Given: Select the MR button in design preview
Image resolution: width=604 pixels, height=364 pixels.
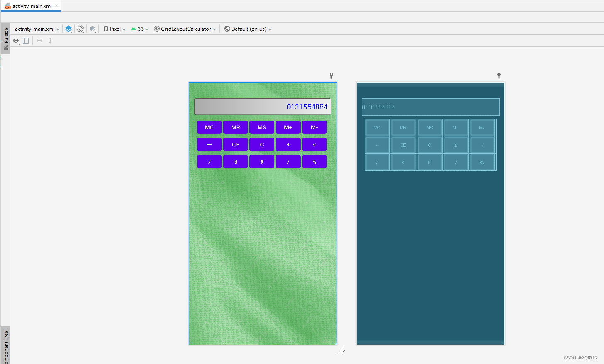Looking at the screenshot, I should (236, 127).
